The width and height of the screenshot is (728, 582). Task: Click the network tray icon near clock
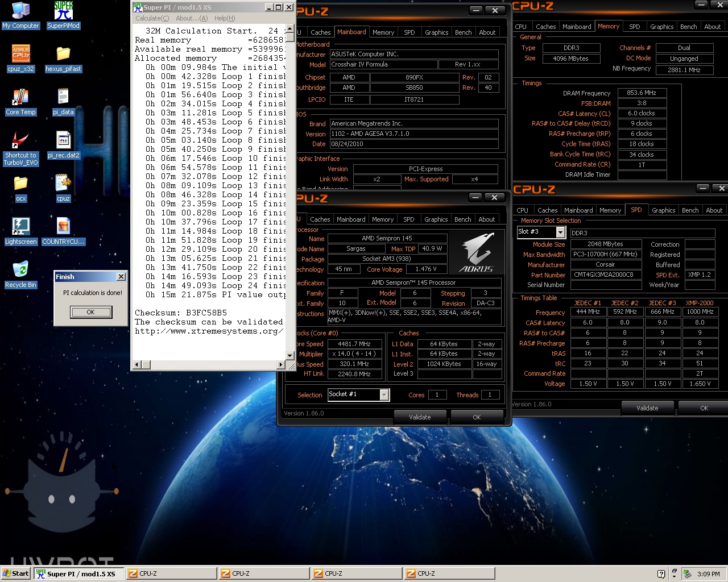pos(687,574)
